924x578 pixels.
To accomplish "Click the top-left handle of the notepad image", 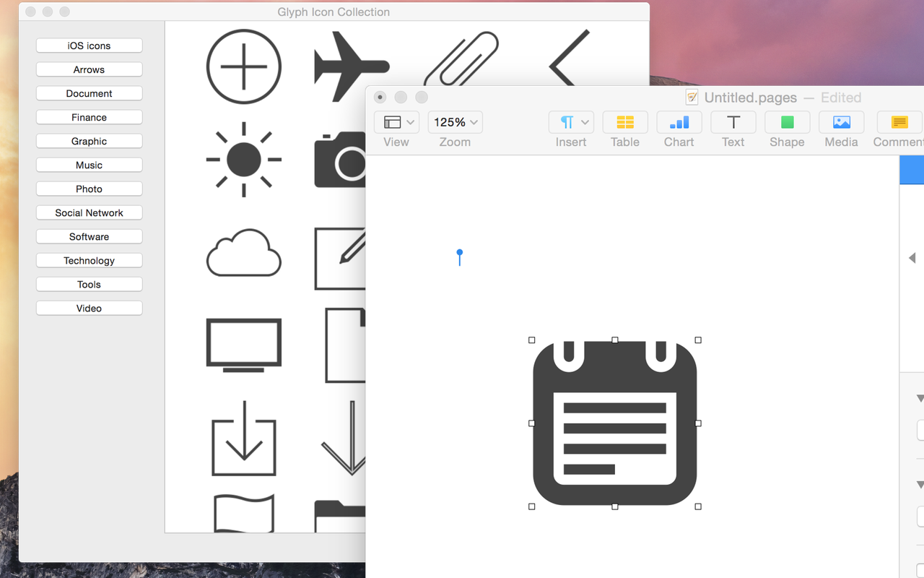I will point(532,340).
